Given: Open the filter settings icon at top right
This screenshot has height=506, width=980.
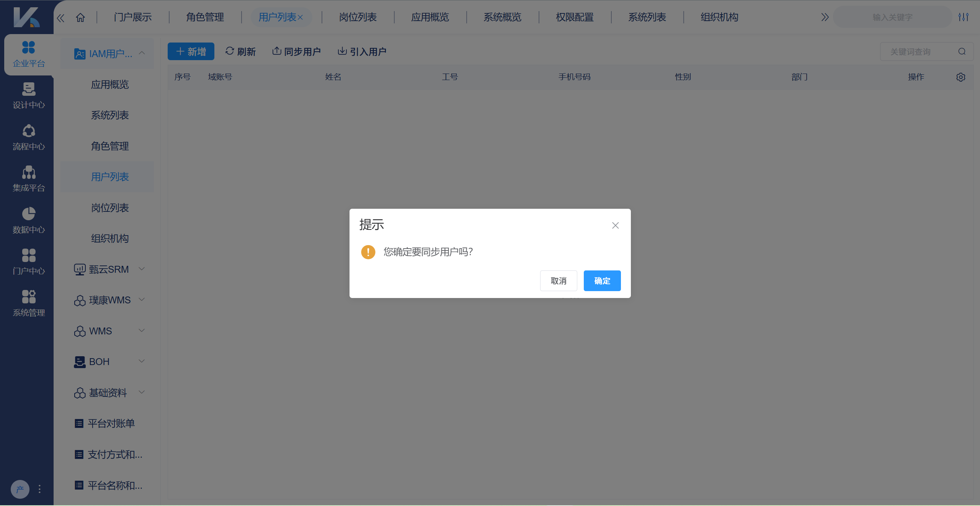Looking at the screenshot, I should 964,17.
